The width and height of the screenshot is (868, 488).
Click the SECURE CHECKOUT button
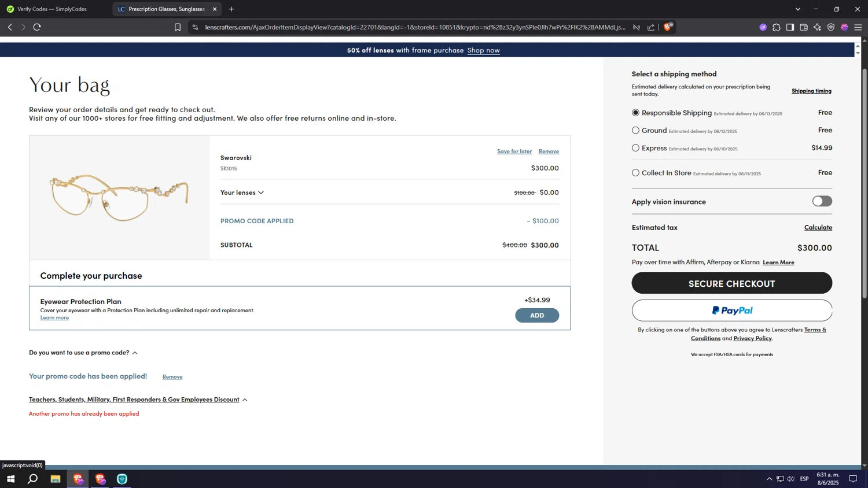pyautogui.click(x=731, y=283)
